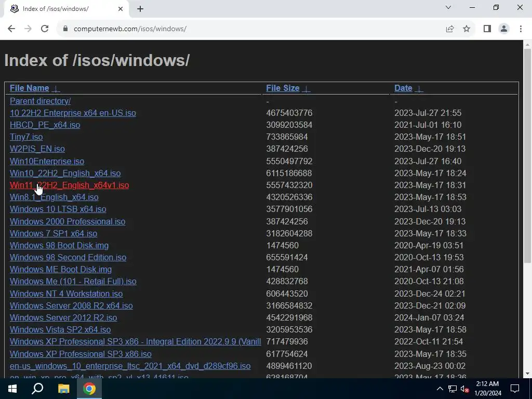Reload the page with the refresh icon
Viewport: 532px width, 399px height.
click(x=45, y=29)
